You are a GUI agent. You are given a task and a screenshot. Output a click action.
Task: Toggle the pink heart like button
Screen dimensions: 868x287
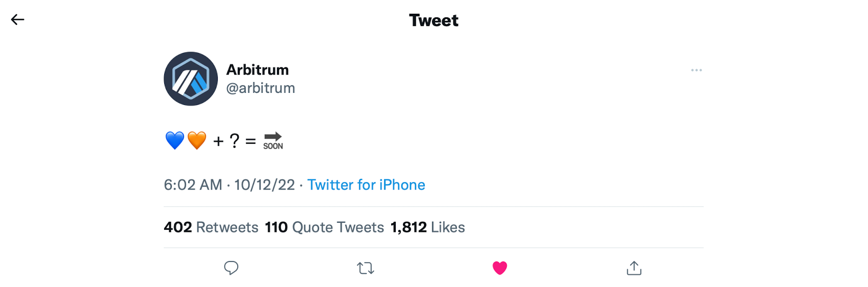[500, 268]
